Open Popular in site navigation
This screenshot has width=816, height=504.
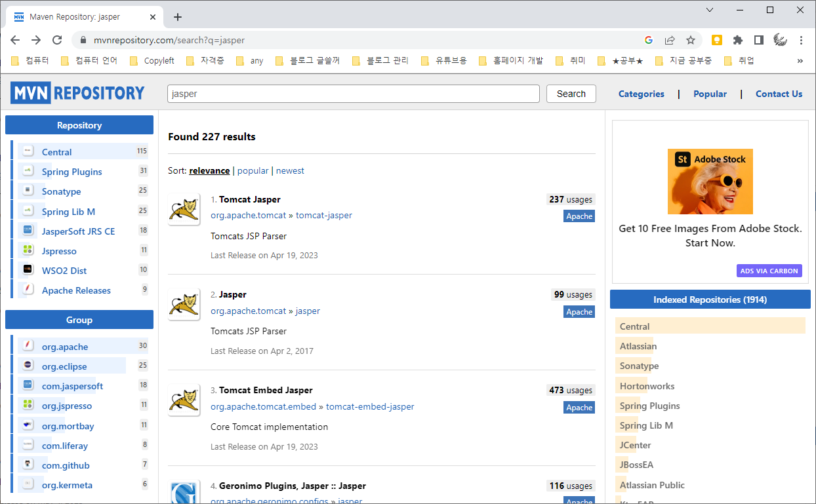tap(710, 94)
